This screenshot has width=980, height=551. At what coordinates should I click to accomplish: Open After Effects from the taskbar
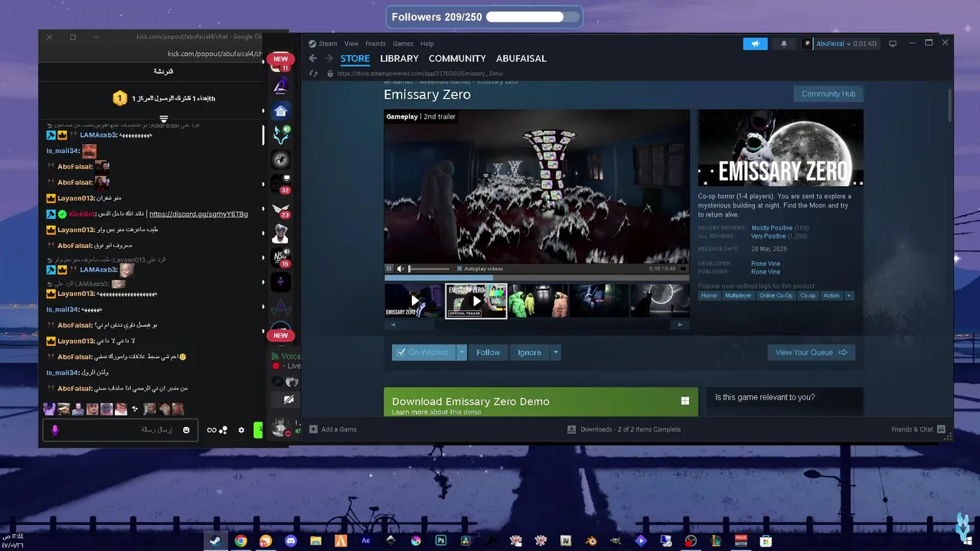tap(366, 540)
